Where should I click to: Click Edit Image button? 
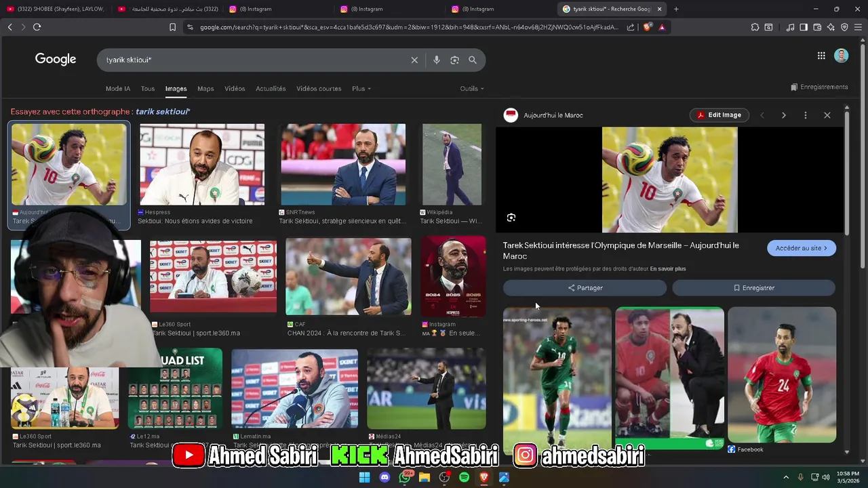tap(719, 115)
